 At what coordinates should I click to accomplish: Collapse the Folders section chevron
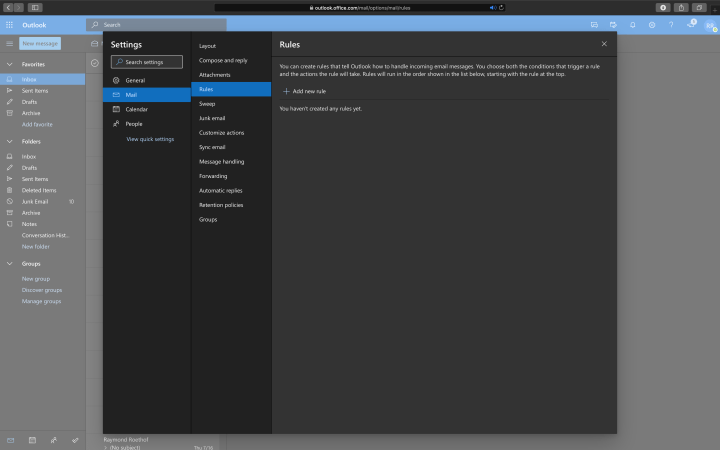9,141
